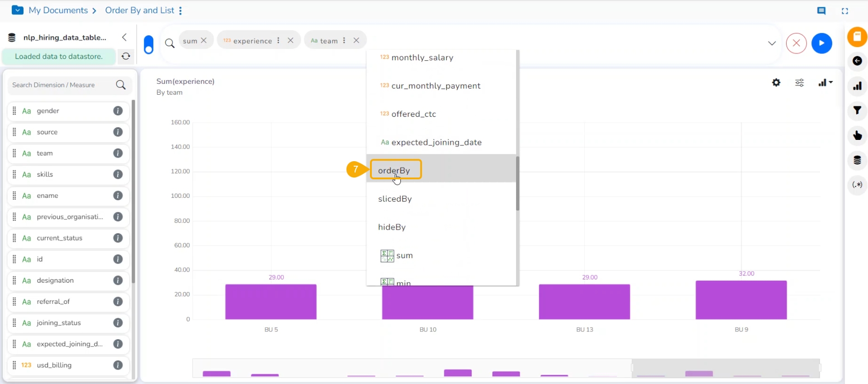This screenshot has height=384, width=868.
Task: Click the Search Dimension / Measure field
Action: tap(62, 85)
